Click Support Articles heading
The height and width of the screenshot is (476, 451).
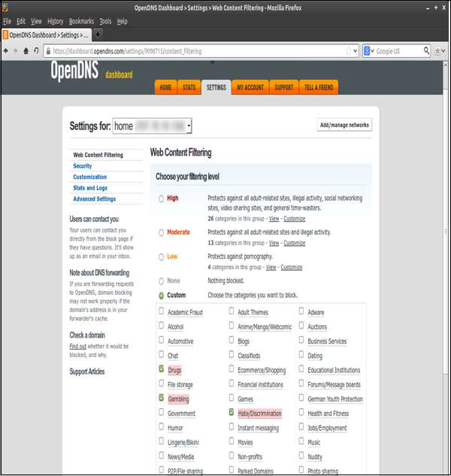pyautogui.click(x=86, y=371)
